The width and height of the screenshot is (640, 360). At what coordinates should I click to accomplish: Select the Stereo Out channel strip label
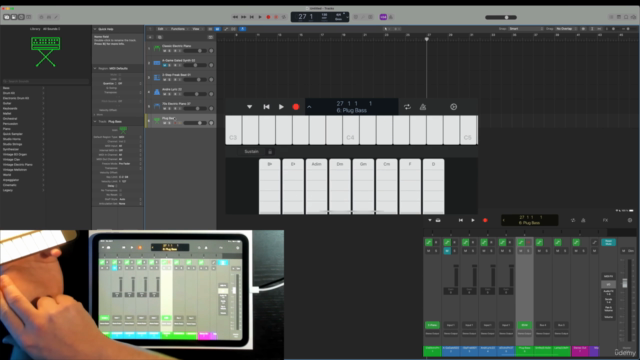(x=580, y=351)
